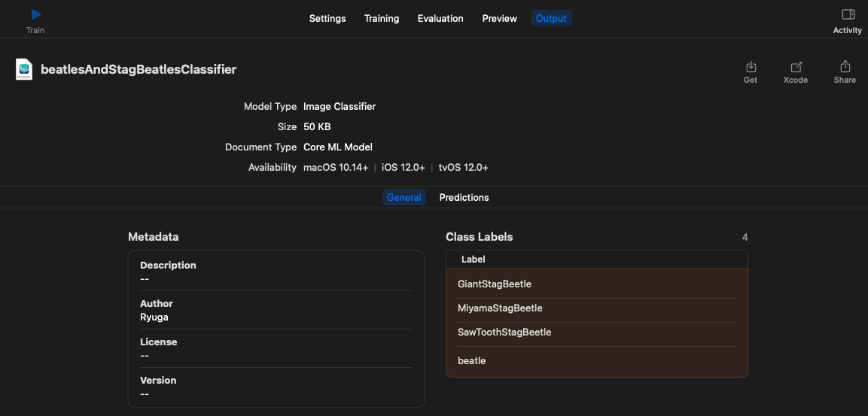Open model in Xcode icon
This screenshot has height=416, width=868.
pos(796,67)
